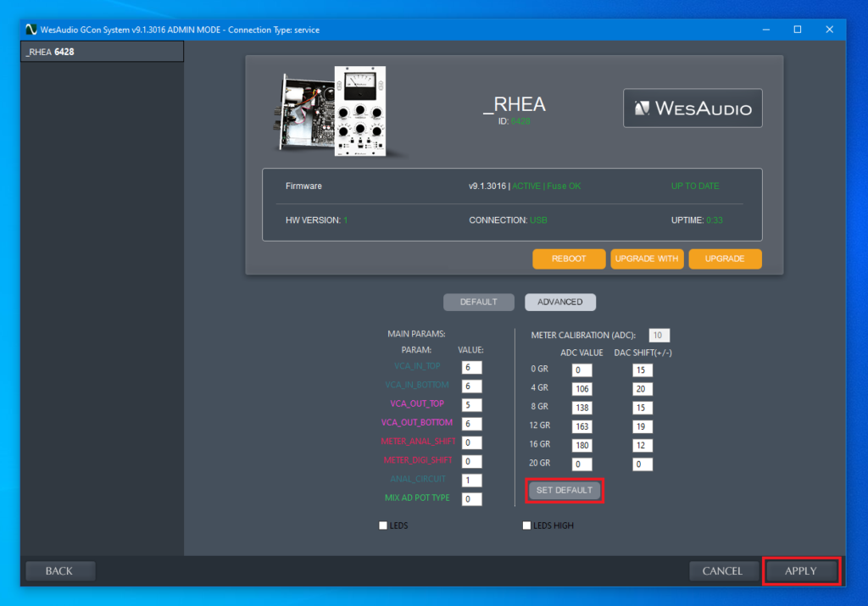This screenshot has height=606, width=868.
Task: Click the 20 GR DAC shift field
Action: [x=643, y=464]
